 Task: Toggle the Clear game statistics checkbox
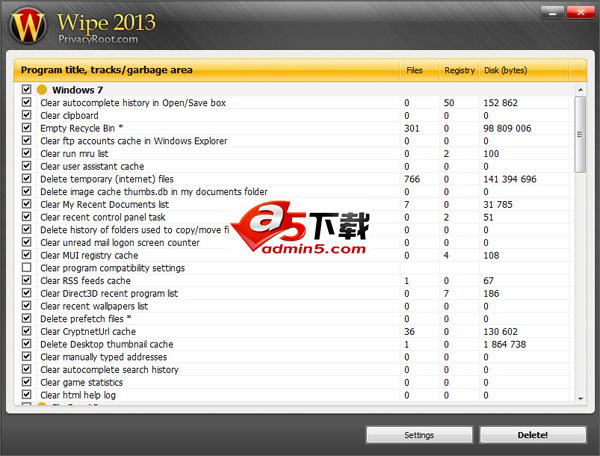click(x=26, y=382)
